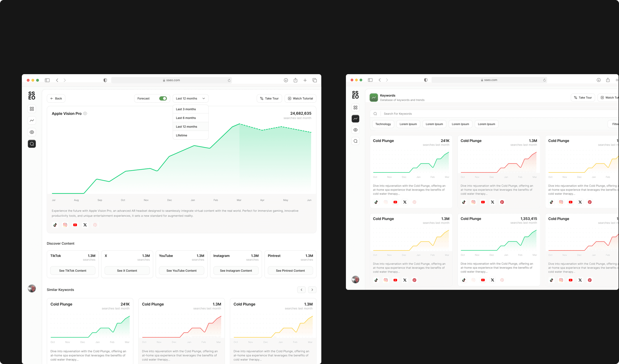619x364 pixels.
Task: Click the TikTok icon under Apple Vision Pro description
Action: 55,225
